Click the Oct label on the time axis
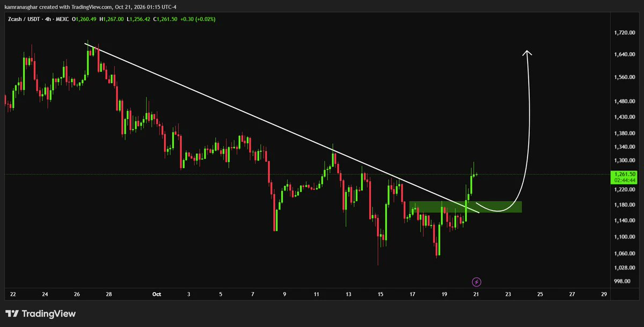 click(157, 294)
